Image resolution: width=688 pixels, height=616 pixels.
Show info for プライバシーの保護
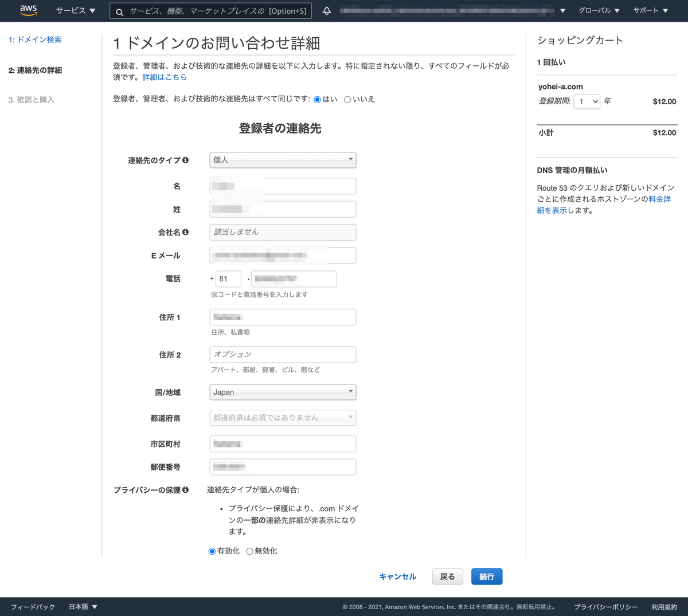point(185,490)
